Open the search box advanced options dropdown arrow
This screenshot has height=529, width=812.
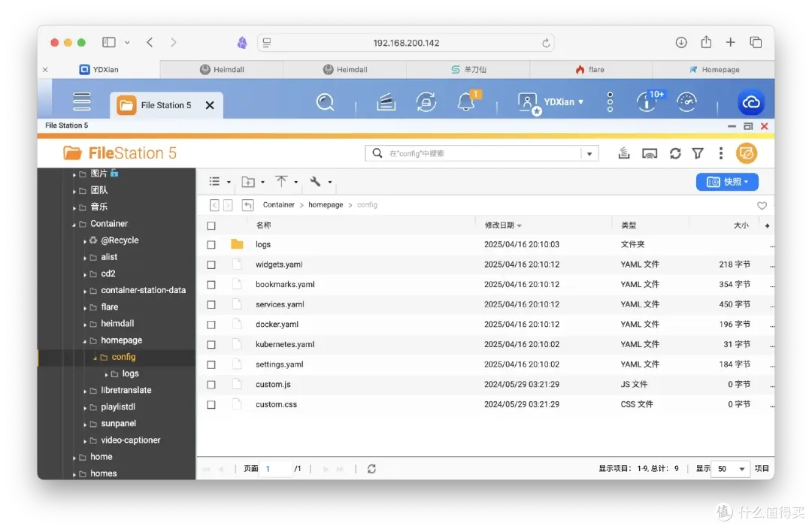[589, 154]
